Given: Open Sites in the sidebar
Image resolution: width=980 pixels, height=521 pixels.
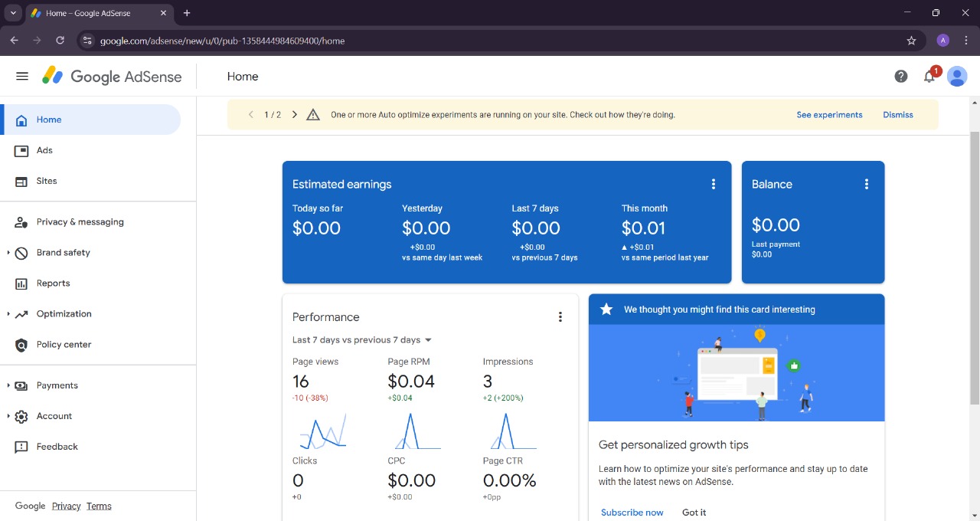Looking at the screenshot, I should (x=90, y=182).
